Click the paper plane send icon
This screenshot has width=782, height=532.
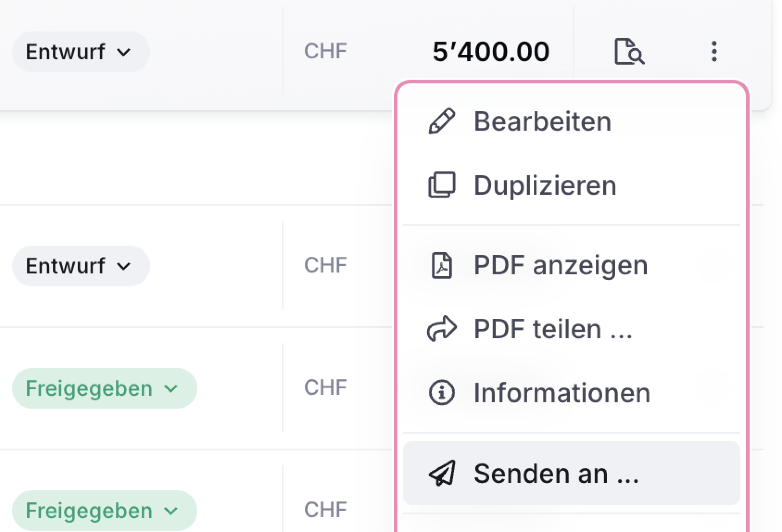442,473
